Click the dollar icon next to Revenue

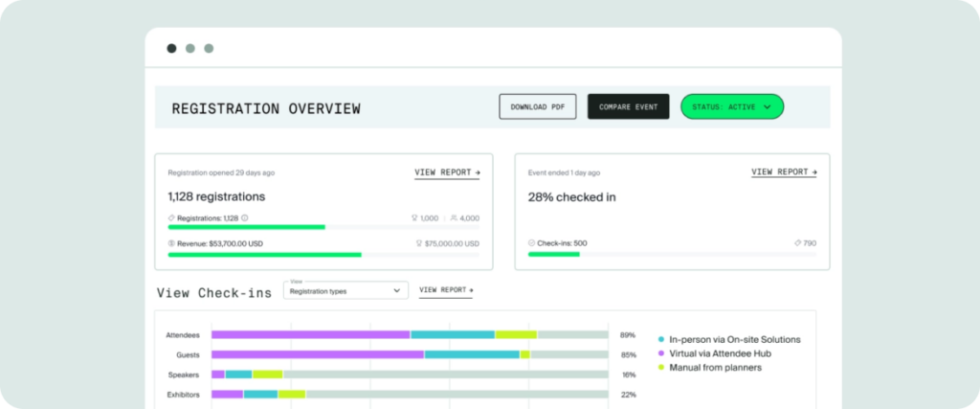point(171,243)
